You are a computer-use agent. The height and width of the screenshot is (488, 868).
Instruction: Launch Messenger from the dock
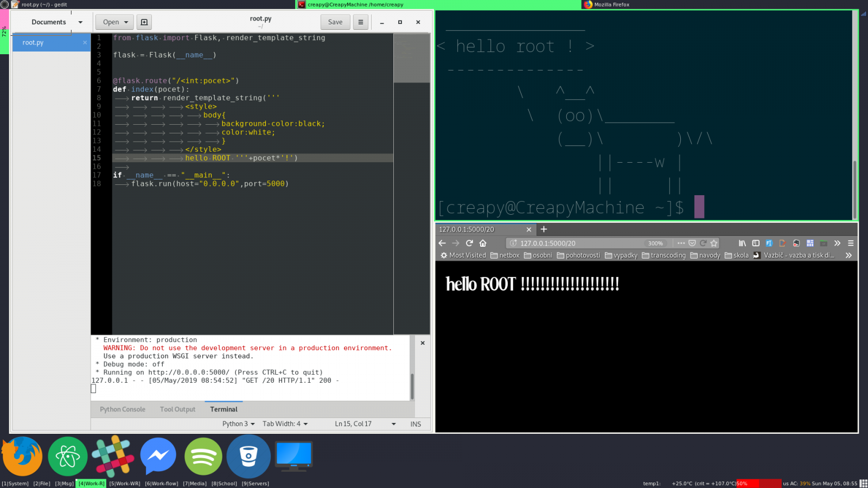[158, 456]
